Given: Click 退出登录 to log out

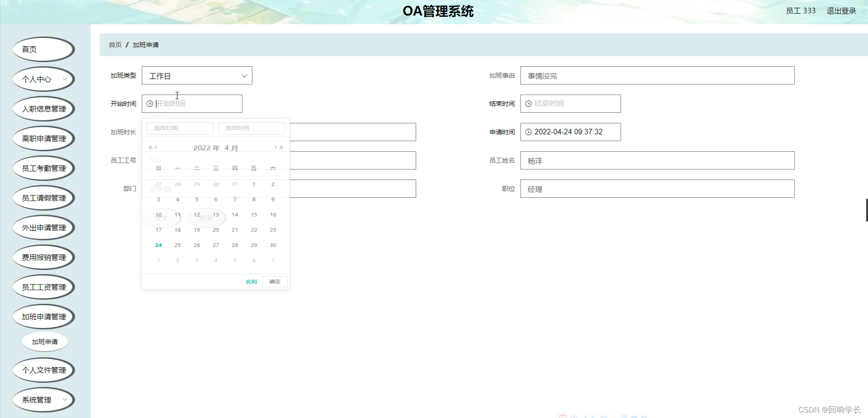Looking at the screenshot, I should pos(841,11).
